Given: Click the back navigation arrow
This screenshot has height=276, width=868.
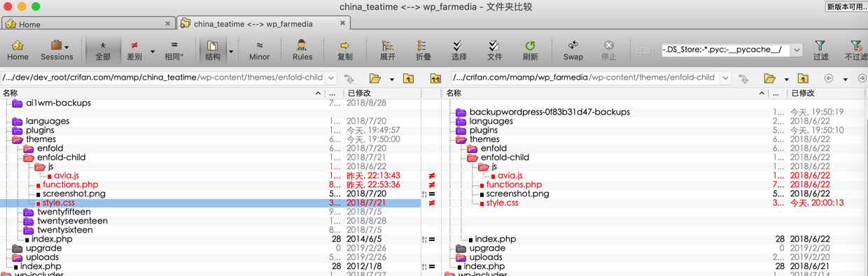Looking at the screenshot, I should click(x=829, y=78).
